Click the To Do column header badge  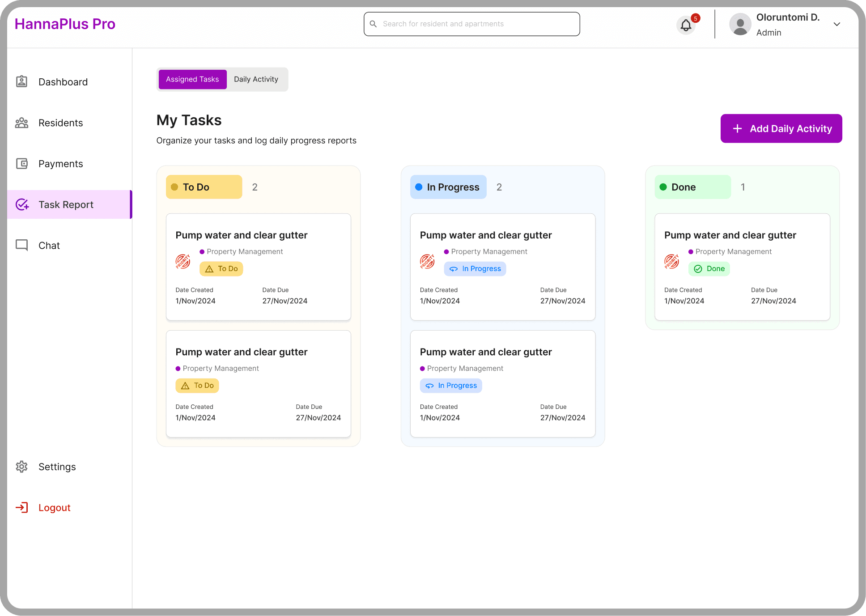tap(204, 187)
